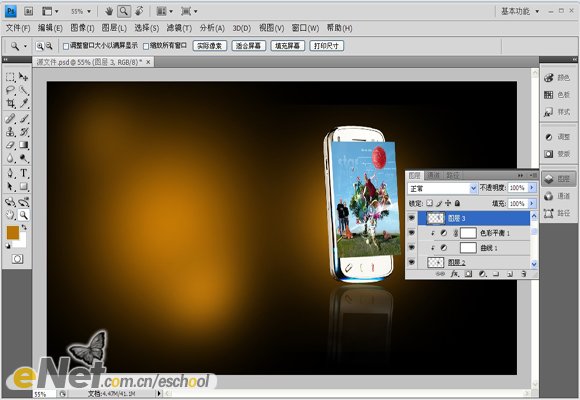Enable zoom all windows checkbox
Viewport: 580px width, 400px height.
click(146, 46)
